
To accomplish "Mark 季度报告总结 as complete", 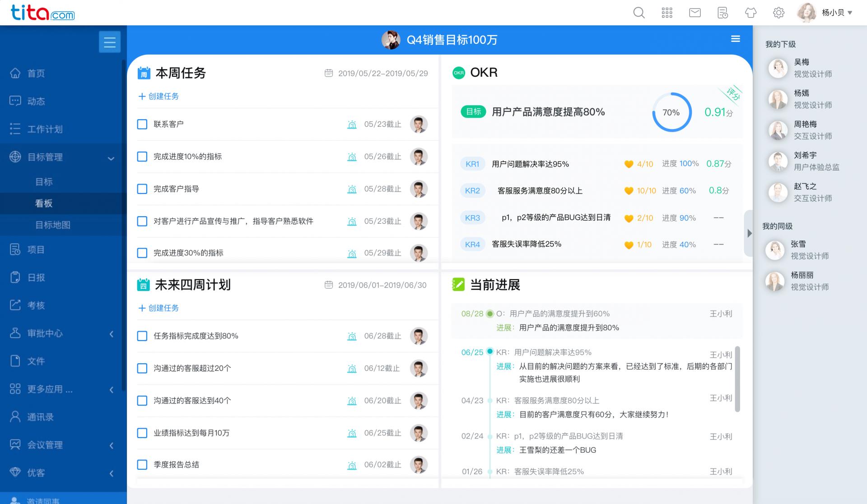I will (142, 464).
